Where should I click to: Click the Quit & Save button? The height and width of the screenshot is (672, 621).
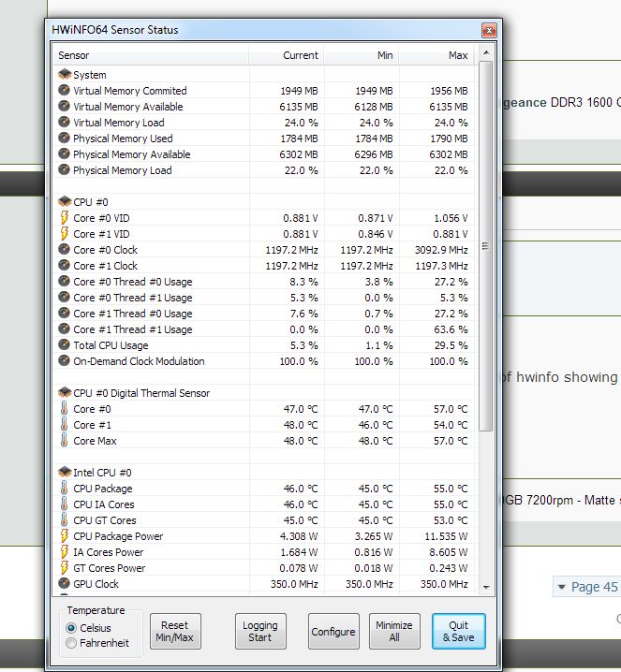coord(458,631)
